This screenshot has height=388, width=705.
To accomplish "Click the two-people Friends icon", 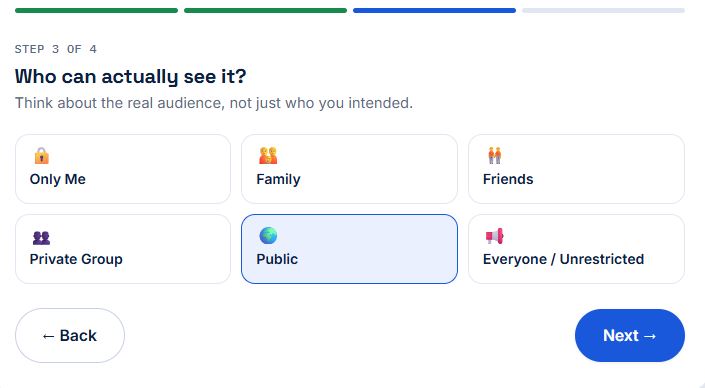I will tap(495, 156).
